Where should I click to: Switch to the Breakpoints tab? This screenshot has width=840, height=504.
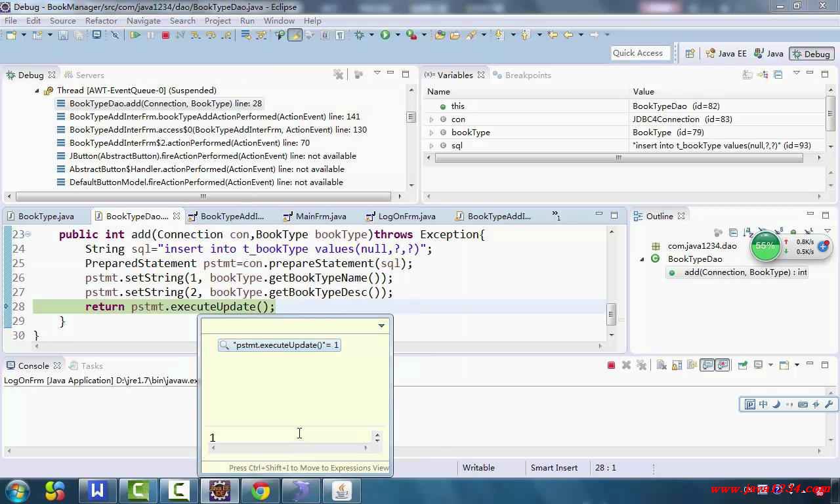point(522,75)
